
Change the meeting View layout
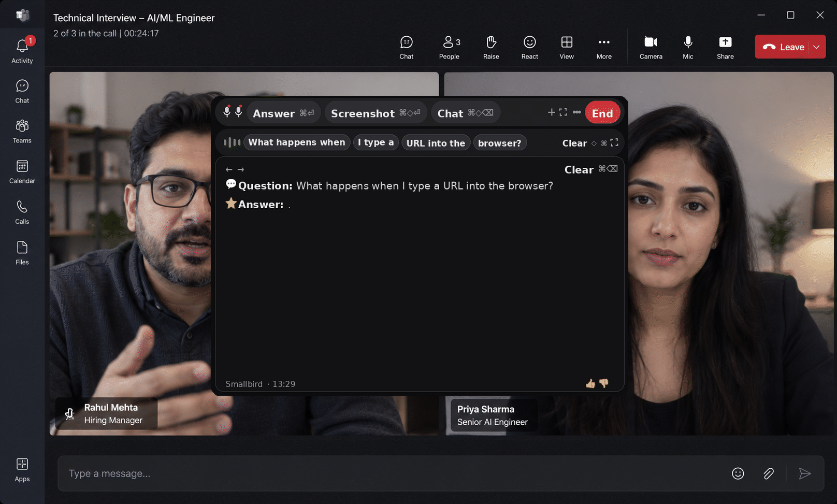(567, 47)
